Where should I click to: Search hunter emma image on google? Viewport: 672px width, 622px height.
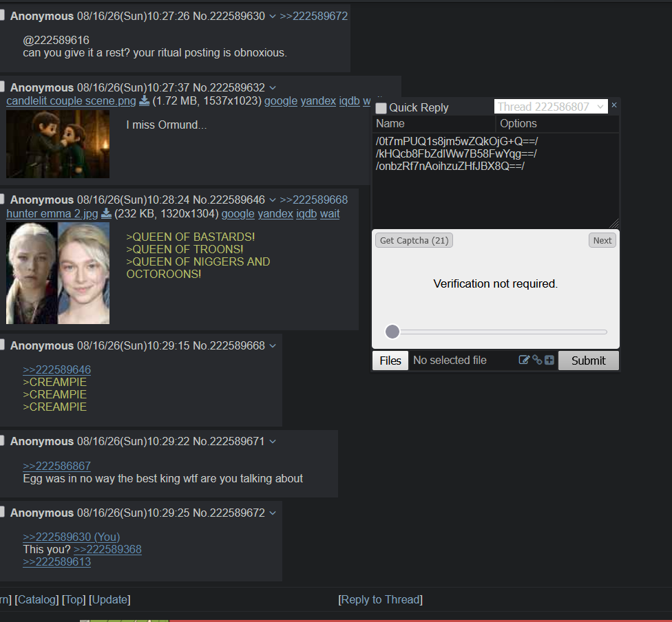tap(238, 213)
